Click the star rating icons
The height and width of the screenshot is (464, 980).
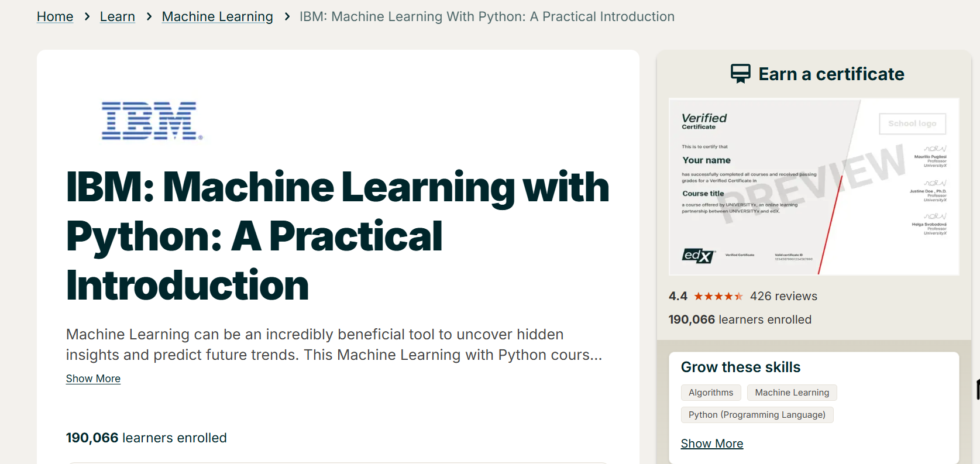718,297
